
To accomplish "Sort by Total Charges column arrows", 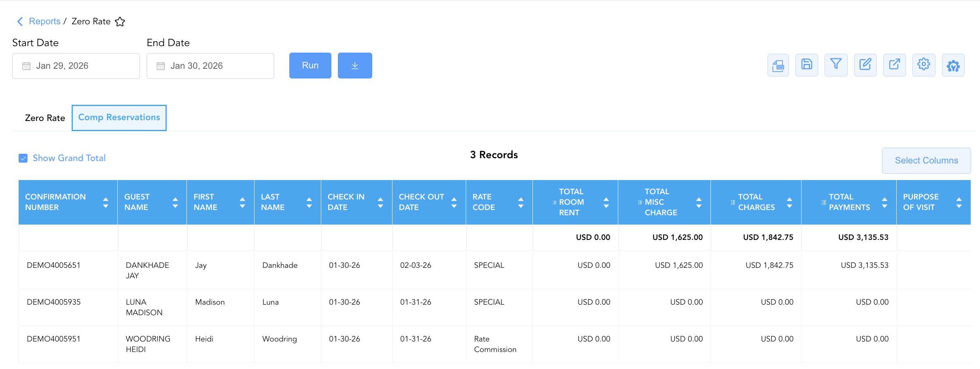I will coord(789,203).
